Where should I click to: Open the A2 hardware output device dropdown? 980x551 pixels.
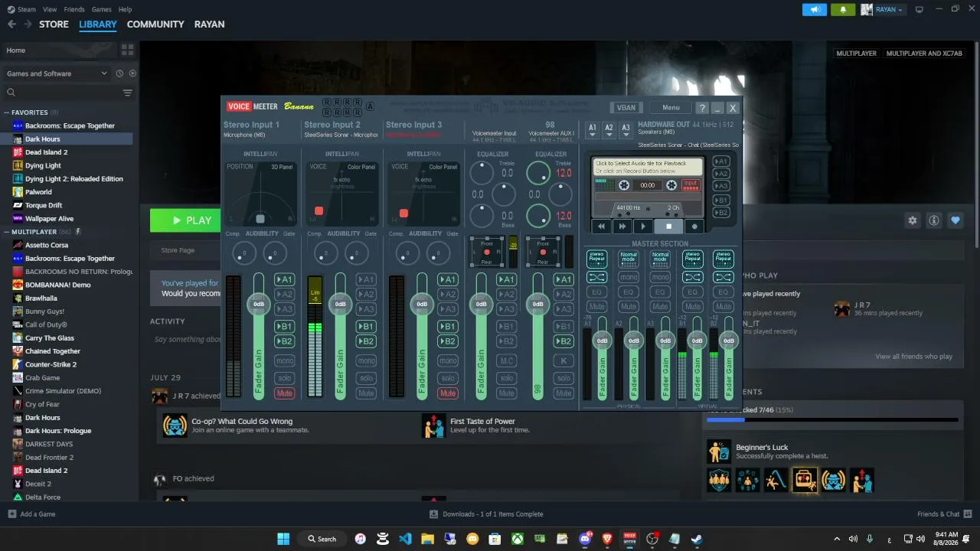[x=609, y=129]
